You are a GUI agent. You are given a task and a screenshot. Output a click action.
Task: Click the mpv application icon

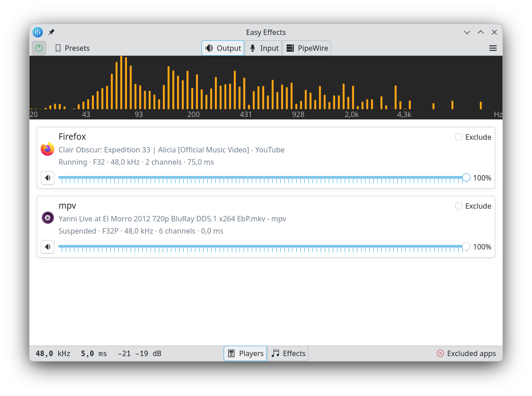point(48,218)
